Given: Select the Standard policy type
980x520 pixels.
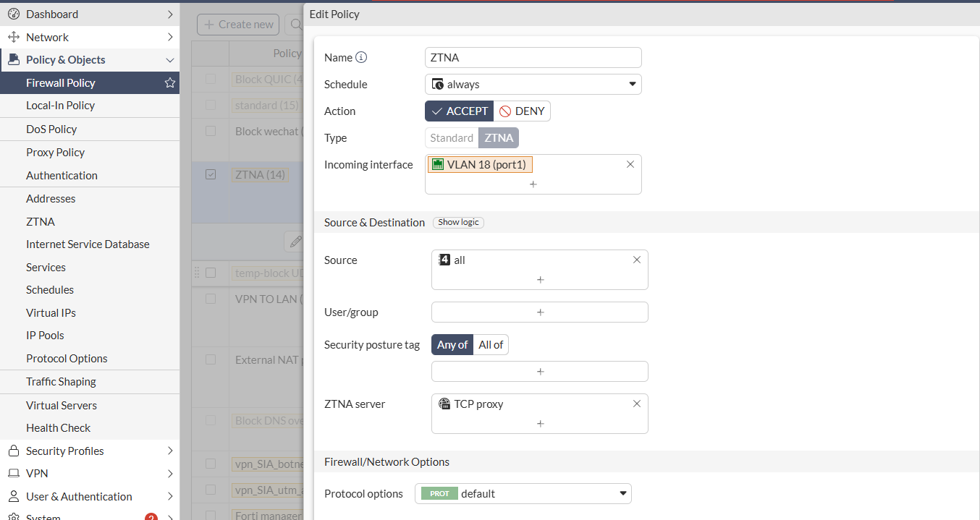Looking at the screenshot, I should (x=452, y=137).
